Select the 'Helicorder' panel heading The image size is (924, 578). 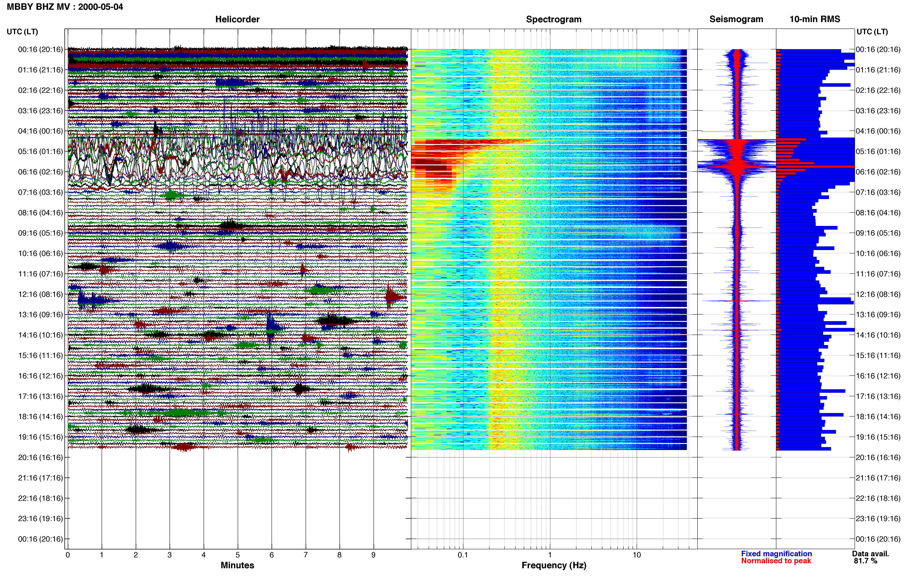(237, 19)
